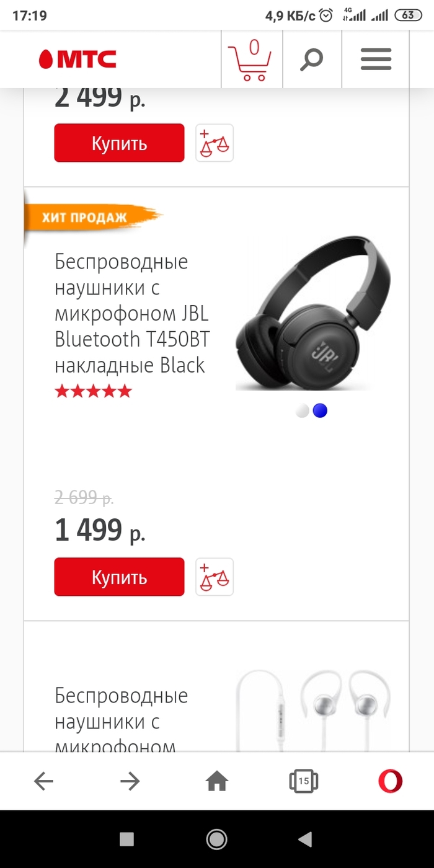Select blue color option for JBL headphones
434x868 pixels.
320,410
